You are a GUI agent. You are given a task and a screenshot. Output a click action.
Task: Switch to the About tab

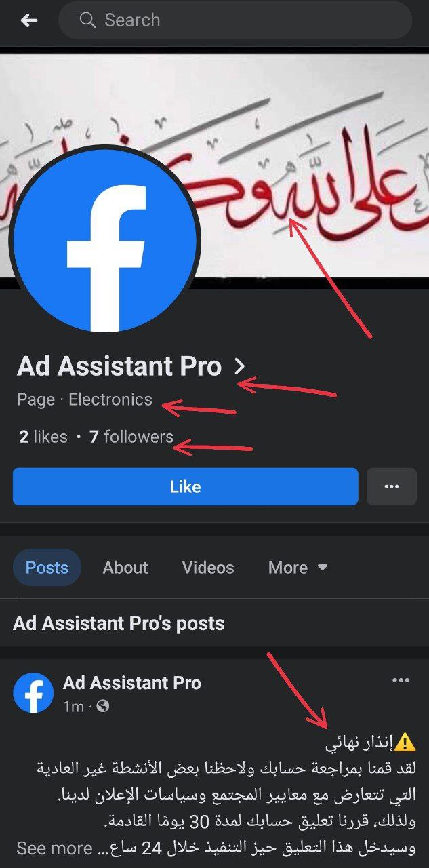pos(125,568)
